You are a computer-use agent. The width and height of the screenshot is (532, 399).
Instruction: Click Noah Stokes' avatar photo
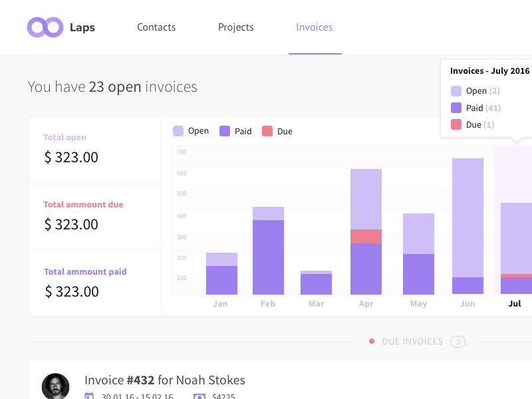pyautogui.click(x=56, y=386)
